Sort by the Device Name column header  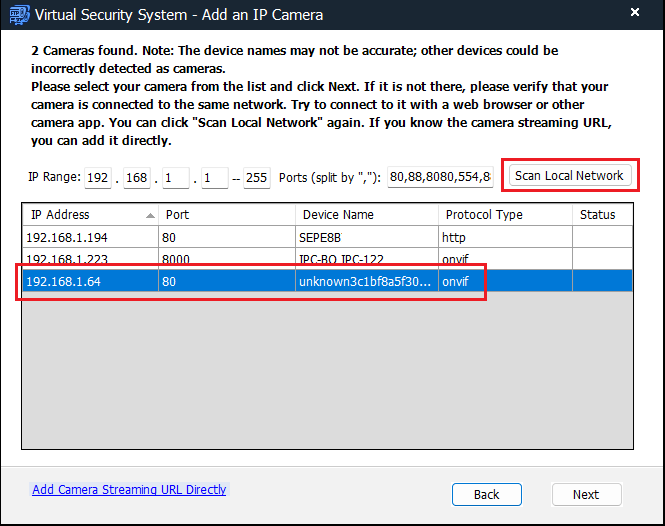pyautogui.click(x=365, y=214)
